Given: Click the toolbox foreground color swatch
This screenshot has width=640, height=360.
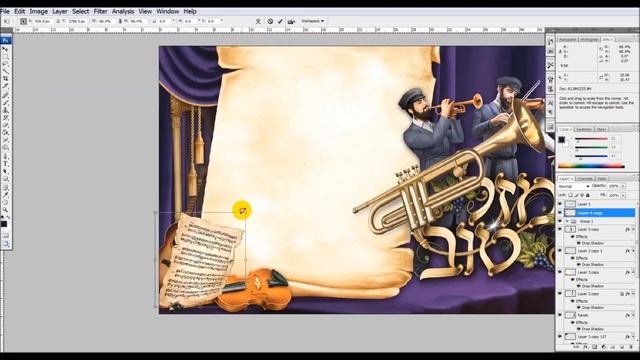Looking at the screenshot, I should click(x=4, y=223).
